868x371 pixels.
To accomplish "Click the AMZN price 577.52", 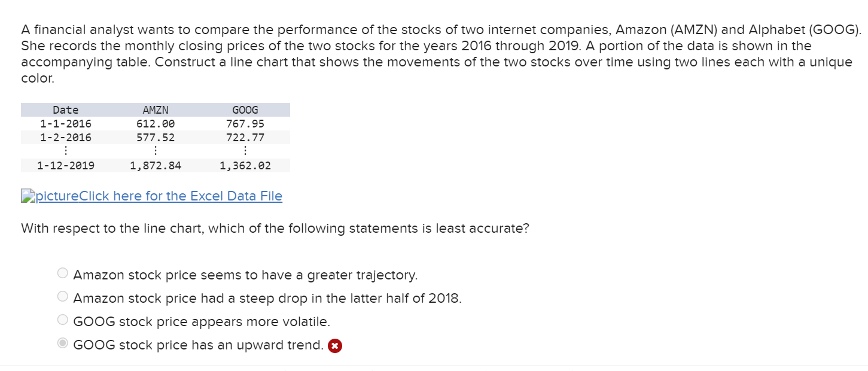I will [x=157, y=137].
